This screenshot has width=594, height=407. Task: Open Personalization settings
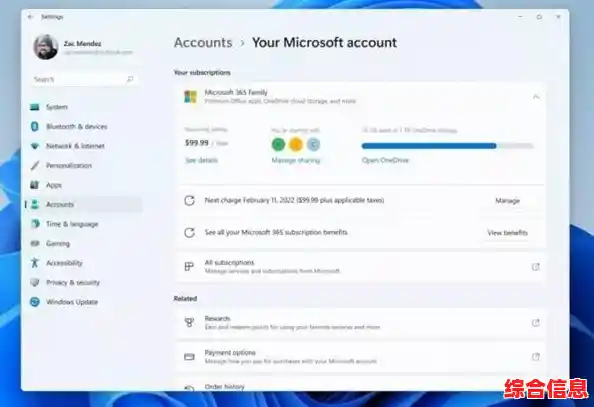(84, 166)
